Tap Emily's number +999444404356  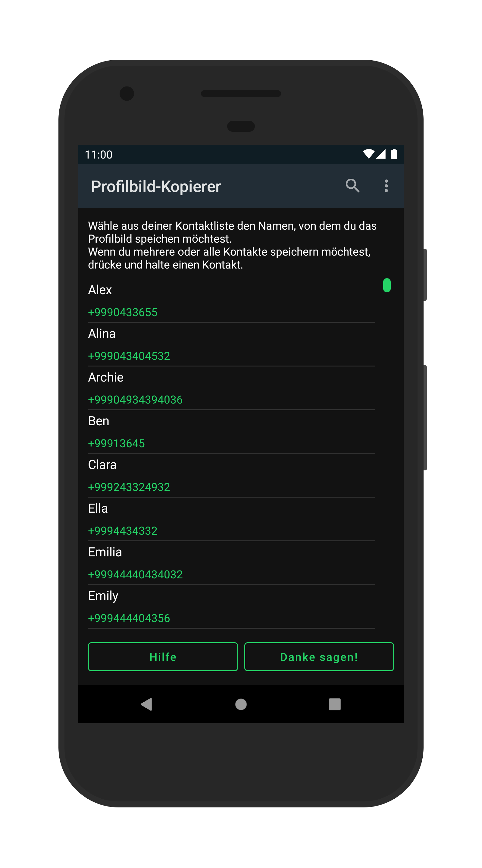click(x=129, y=618)
